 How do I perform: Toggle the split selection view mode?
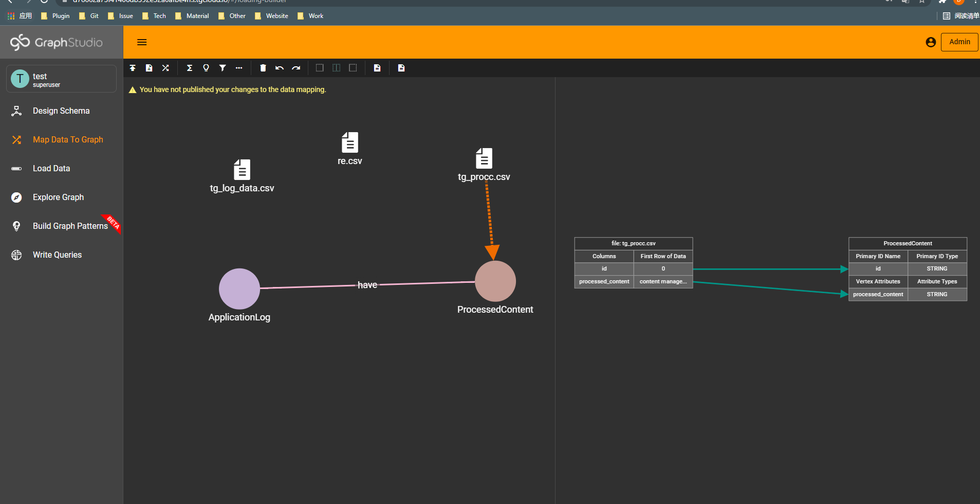coord(336,67)
